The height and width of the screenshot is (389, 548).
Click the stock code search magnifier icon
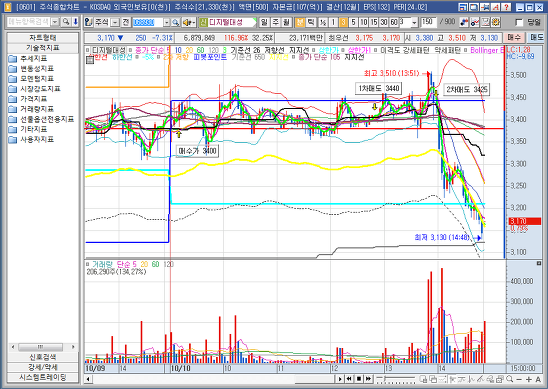176,22
